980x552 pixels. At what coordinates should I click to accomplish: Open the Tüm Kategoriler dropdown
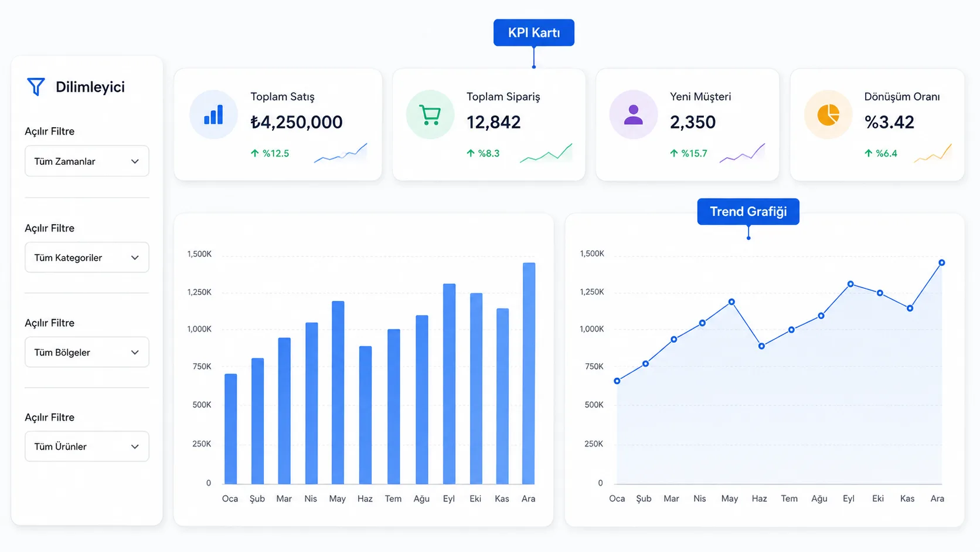[87, 258]
